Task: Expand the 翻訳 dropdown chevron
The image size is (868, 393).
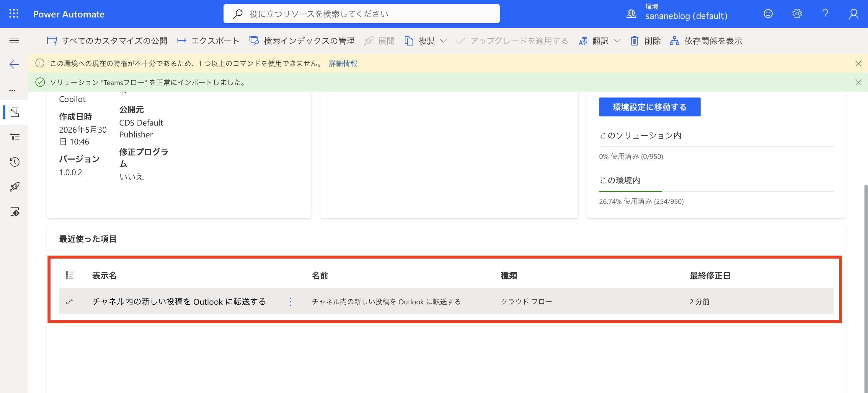Action: pyautogui.click(x=617, y=41)
